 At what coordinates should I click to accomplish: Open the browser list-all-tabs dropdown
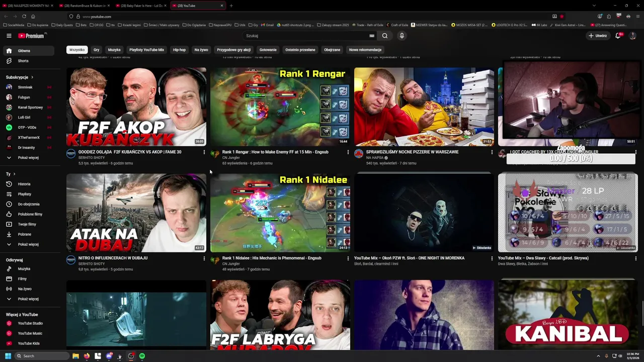coord(593,6)
